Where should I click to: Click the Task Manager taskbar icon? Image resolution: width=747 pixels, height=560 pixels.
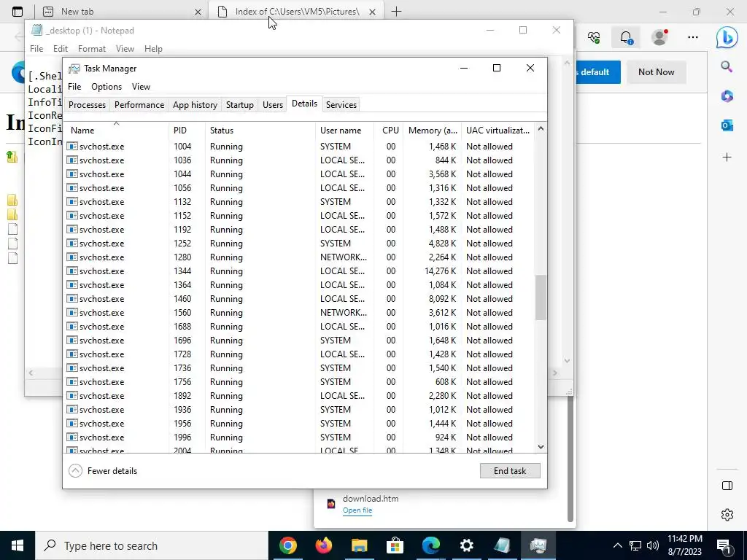(538, 545)
